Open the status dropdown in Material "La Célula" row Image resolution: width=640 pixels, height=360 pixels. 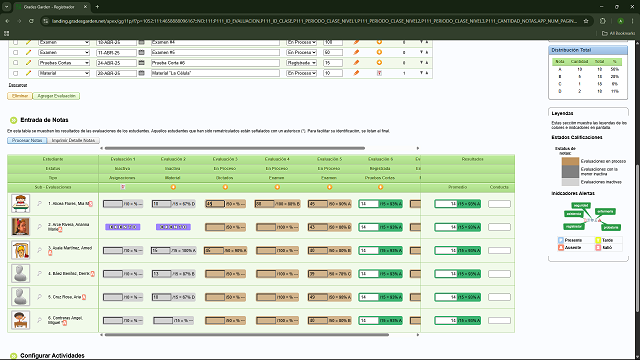[302, 73]
